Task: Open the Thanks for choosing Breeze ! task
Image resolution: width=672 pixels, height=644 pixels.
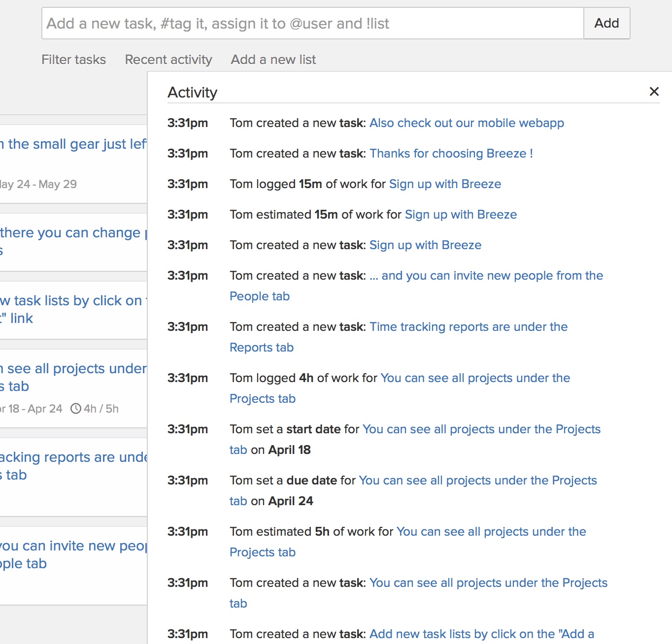Action: tap(451, 154)
